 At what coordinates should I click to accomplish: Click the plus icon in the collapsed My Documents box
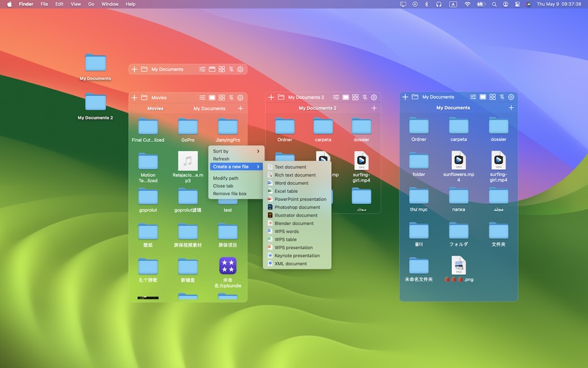click(x=134, y=69)
